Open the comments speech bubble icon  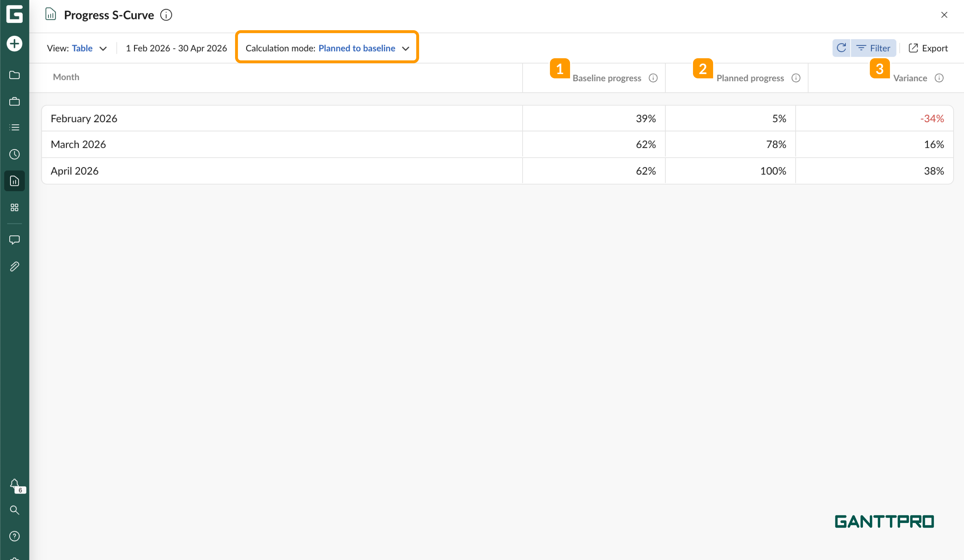pos(14,240)
